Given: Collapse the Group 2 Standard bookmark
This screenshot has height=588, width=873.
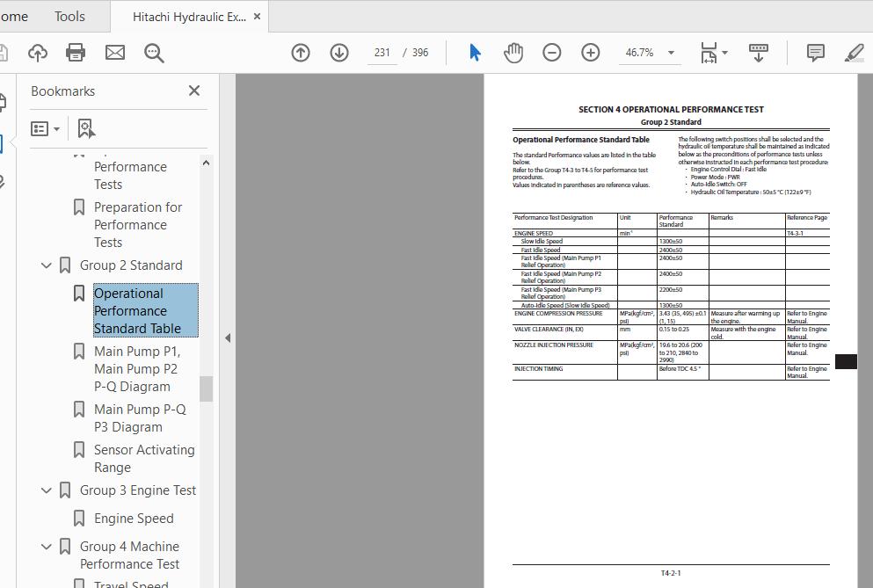Looking at the screenshot, I should pyautogui.click(x=47, y=265).
